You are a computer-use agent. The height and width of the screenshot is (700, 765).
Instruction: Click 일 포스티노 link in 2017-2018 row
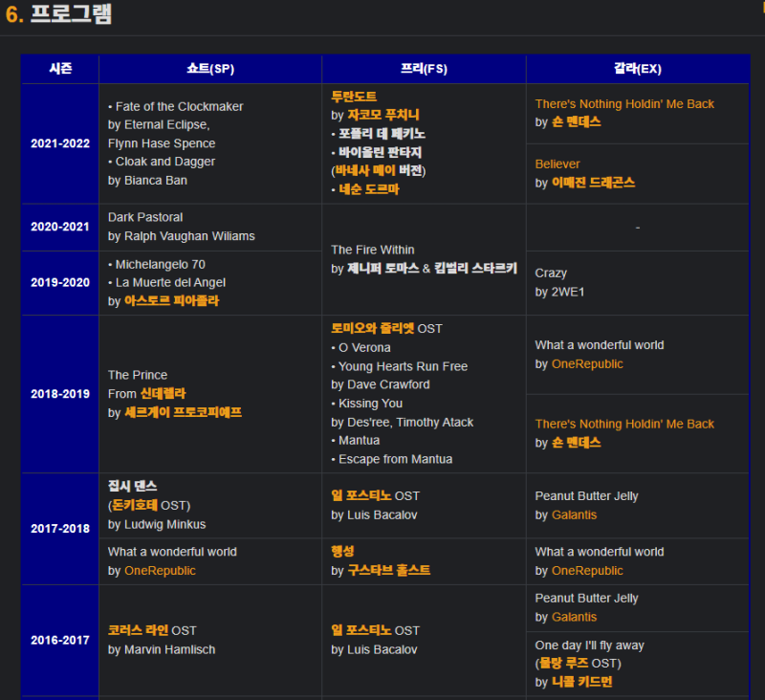[361, 495]
